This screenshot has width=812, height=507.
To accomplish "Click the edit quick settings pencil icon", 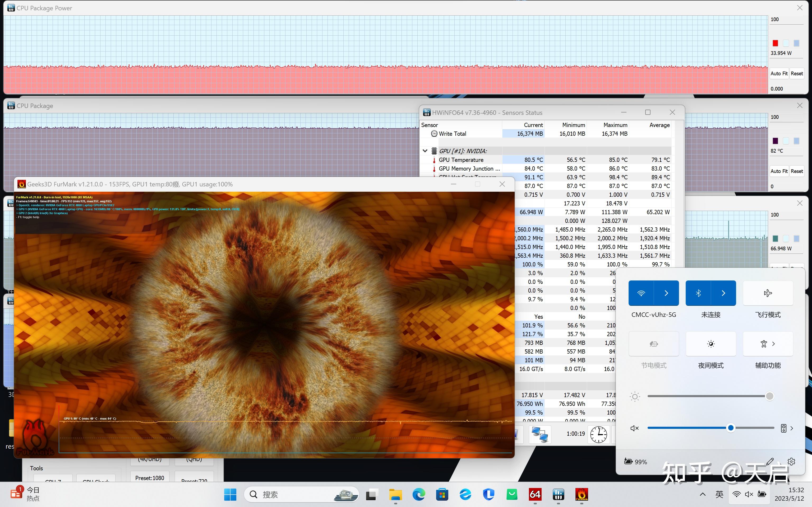I will pos(770,462).
